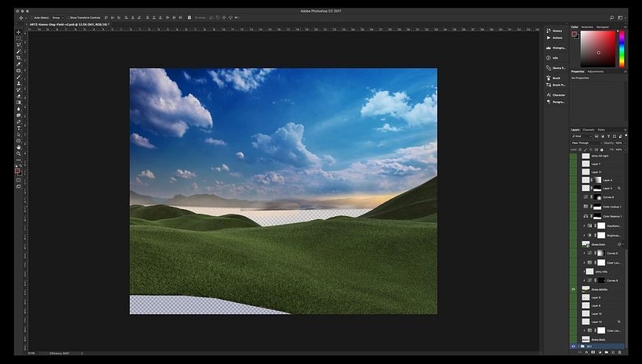Viewport: 642px width, 364px height.
Task: Hide the SKY group layer
Action: [x=573, y=346]
